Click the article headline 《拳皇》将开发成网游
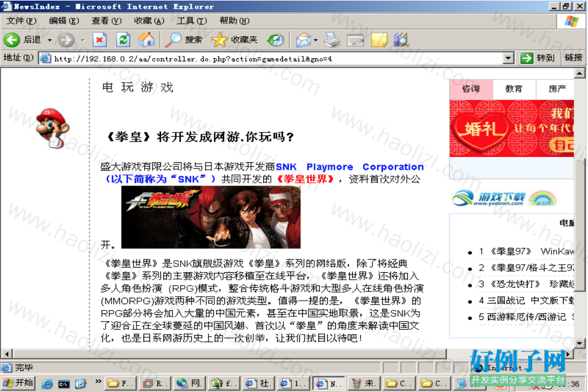This screenshot has width=588, height=392. pos(199,137)
